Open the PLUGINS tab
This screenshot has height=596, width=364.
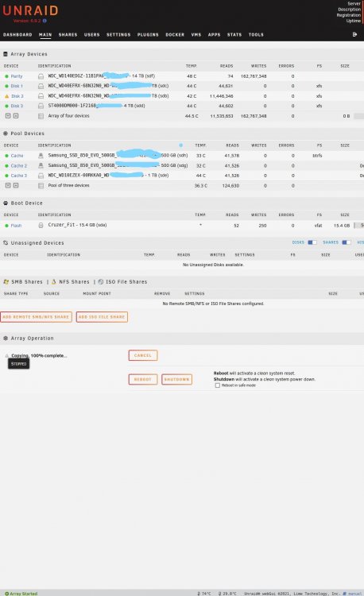click(x=148, y=35)
